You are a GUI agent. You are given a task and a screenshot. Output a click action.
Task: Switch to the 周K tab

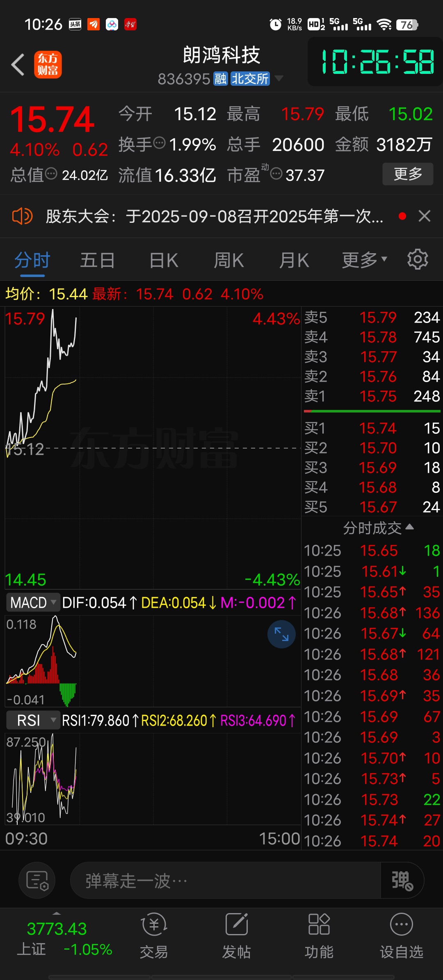click(229, 260)
